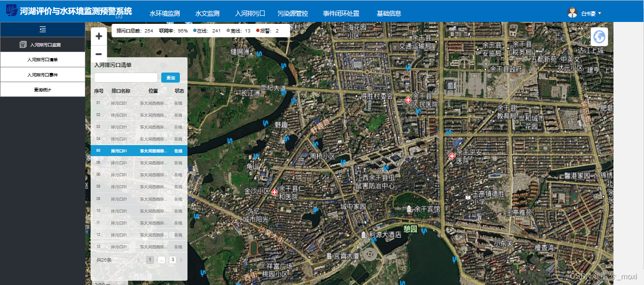
Task: Select 入河排污口清单 in sidebar
Action: pos(42,60)
